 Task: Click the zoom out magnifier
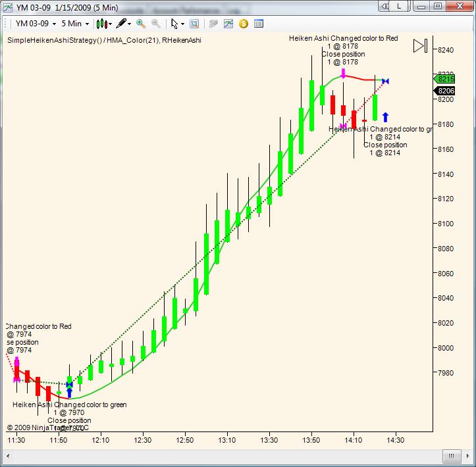[x=156, y=24]
